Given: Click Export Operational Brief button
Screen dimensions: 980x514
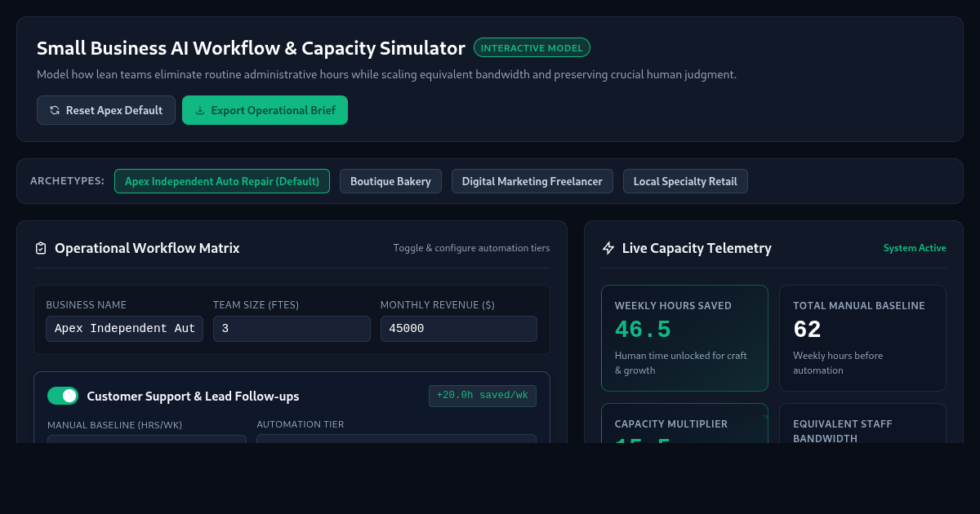Looking at the screenshot, I should 265,110.
